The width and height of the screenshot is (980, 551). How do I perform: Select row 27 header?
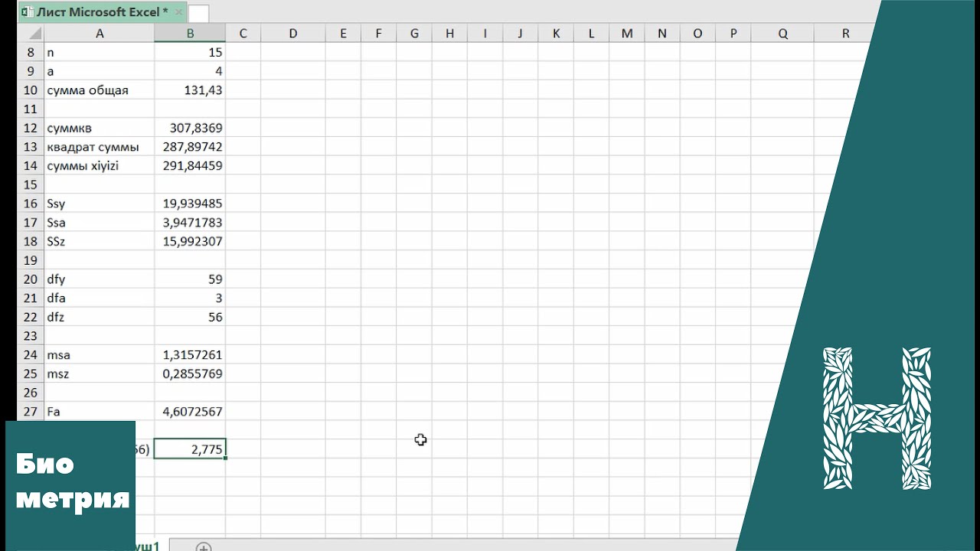click(31, 412)
